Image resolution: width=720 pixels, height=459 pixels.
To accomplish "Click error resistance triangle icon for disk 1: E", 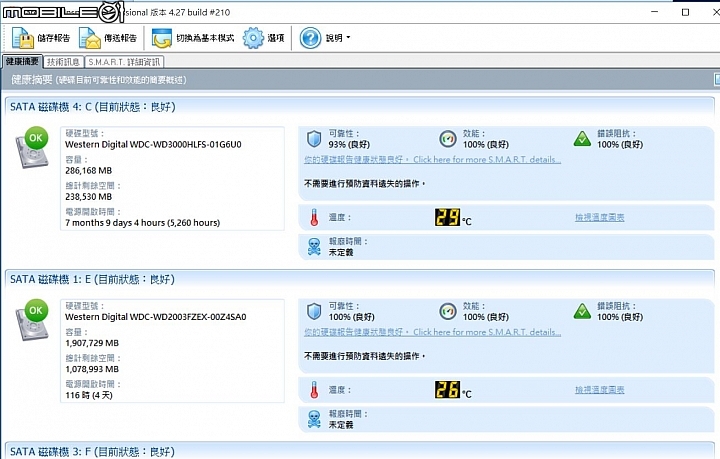I will pos(582,311).
